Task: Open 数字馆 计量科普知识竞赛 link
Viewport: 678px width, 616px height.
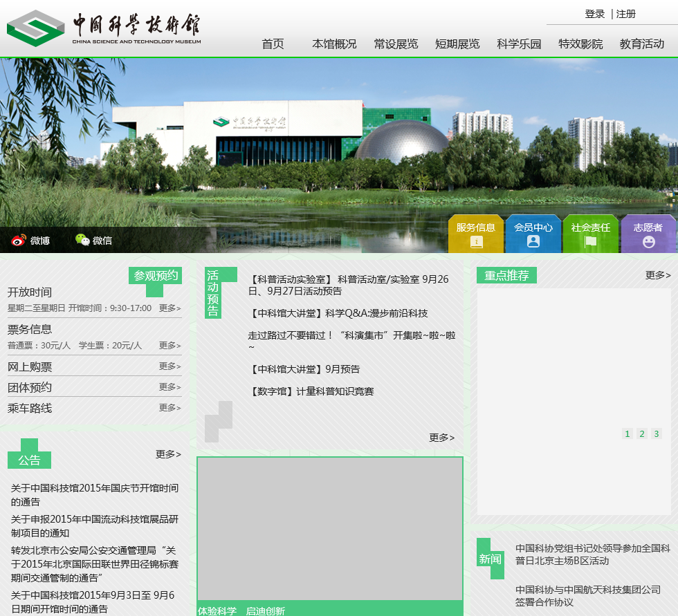Action: coord(311,391)
